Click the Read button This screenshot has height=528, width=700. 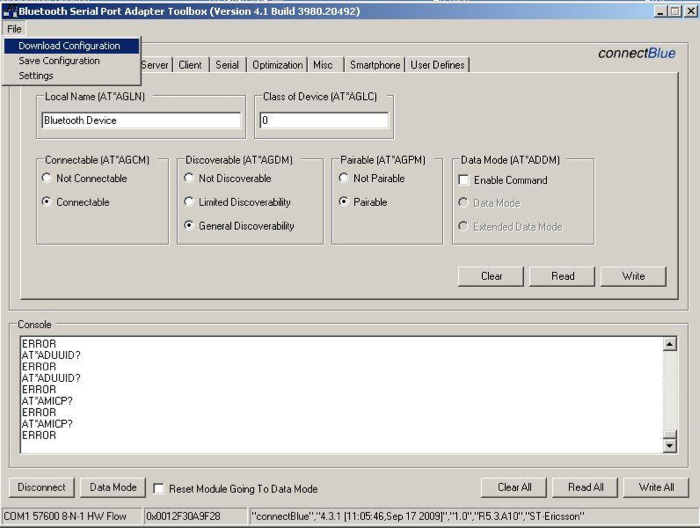click(x=562, y=276)
